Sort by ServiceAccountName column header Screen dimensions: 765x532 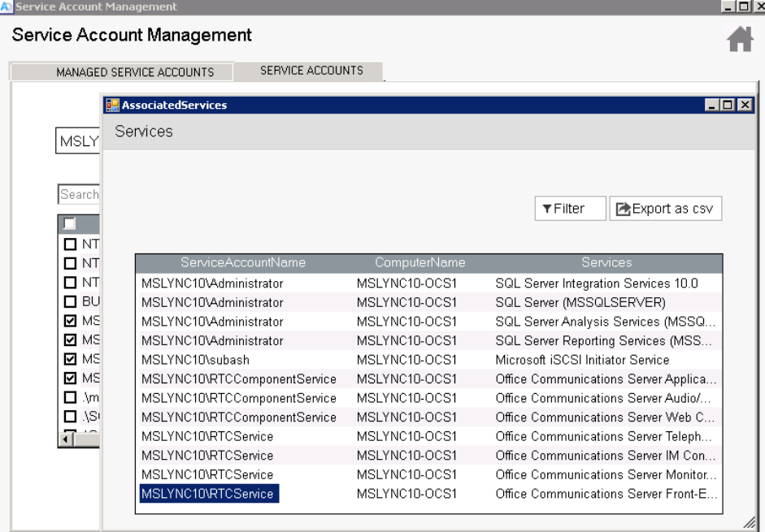point(243,262)
